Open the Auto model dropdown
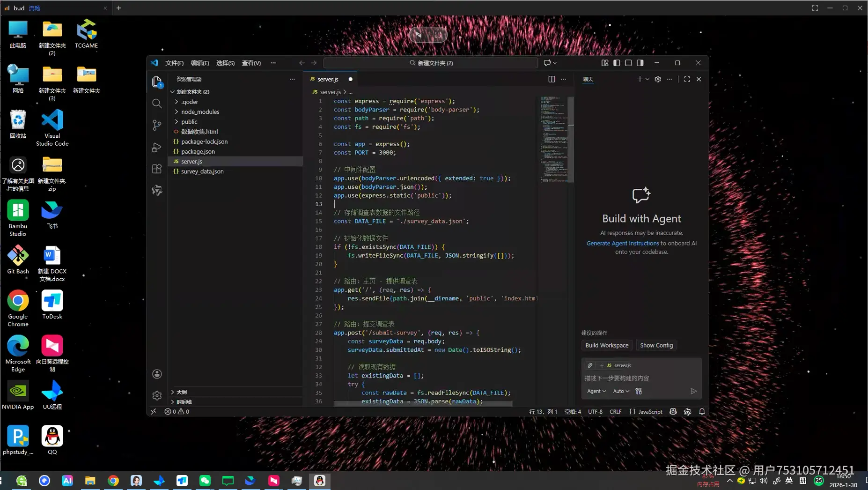 click(621, 391)
